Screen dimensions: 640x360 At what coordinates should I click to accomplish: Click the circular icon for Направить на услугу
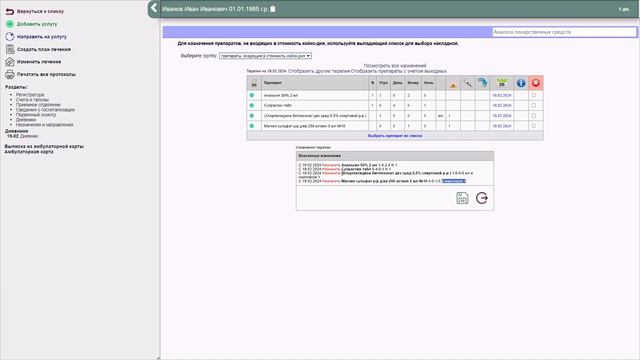point(10,36)
